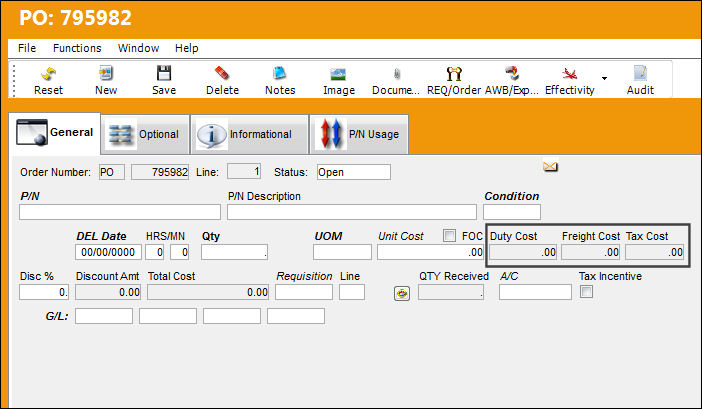Screen dimensions: 702x409
Task: Save the purchase order
Action: pos(164,73)
